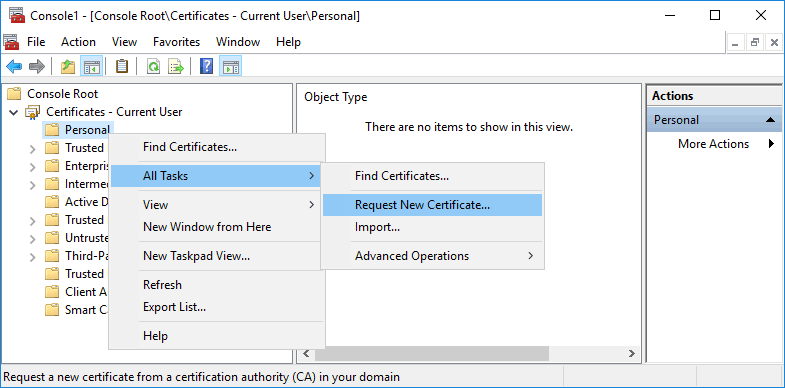785x388 pixels.
Task: Collapse the Personal section in Actions pane
Action: (770, 120)
